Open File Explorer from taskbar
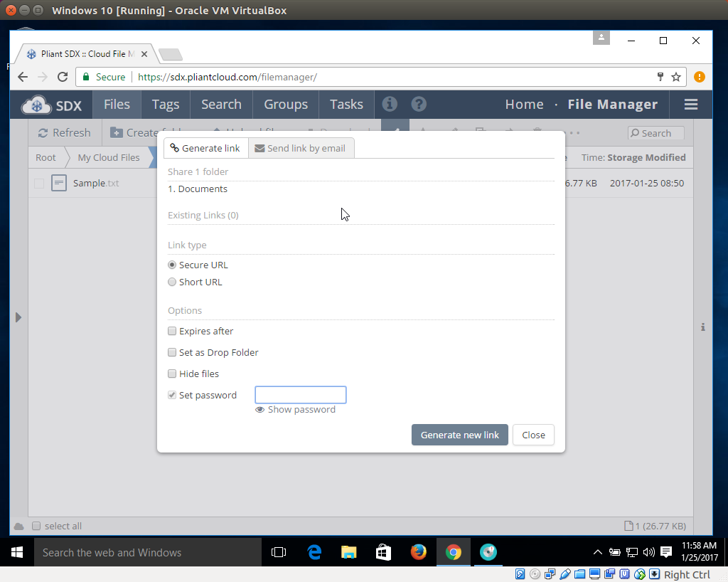 tap(348, 552)
